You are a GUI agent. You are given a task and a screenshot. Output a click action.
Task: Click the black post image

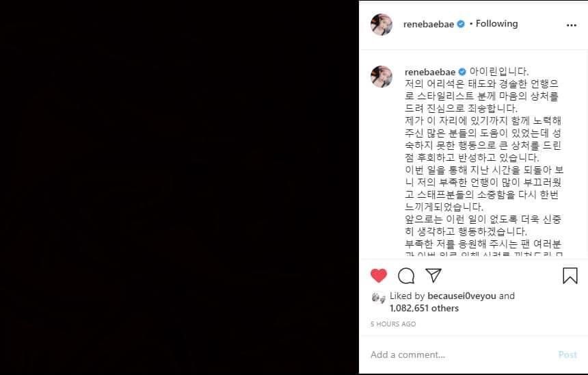click(x=179, y=187)
